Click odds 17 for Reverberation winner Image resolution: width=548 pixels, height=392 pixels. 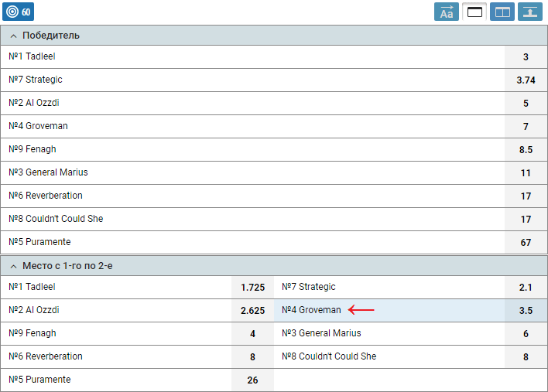526,196
